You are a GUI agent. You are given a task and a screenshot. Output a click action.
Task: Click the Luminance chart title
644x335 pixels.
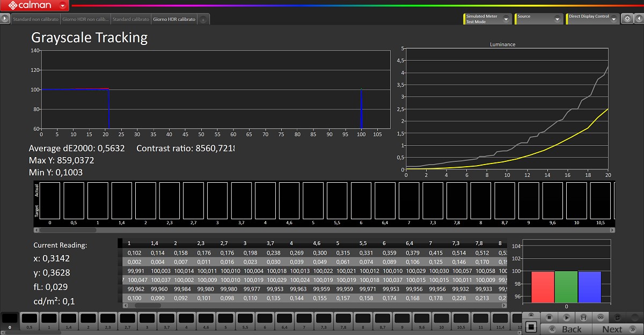[503, 44]
